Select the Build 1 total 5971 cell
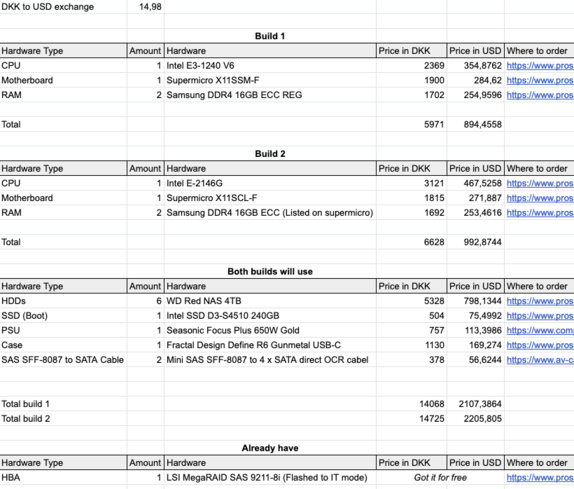The height and width of the screenshot is (489, 574). (411, 124)
